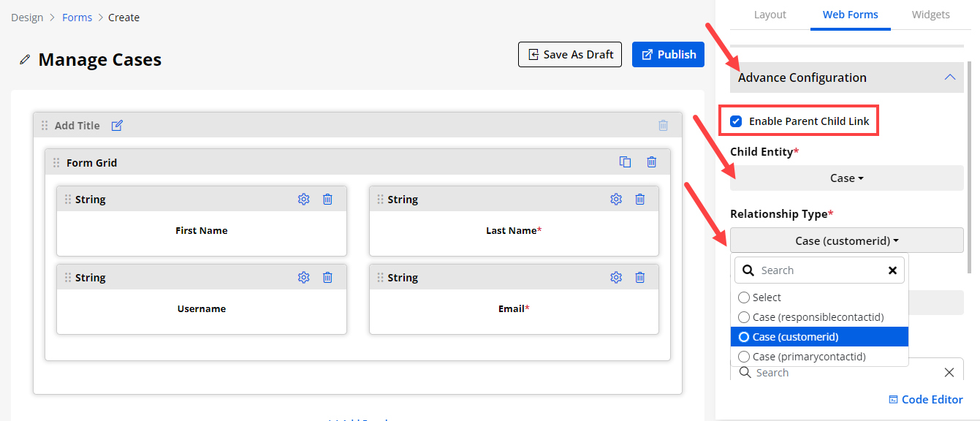This screenshot has height=421, width=980.
Task: Pick the Select radio option
Action: [744, 297]
